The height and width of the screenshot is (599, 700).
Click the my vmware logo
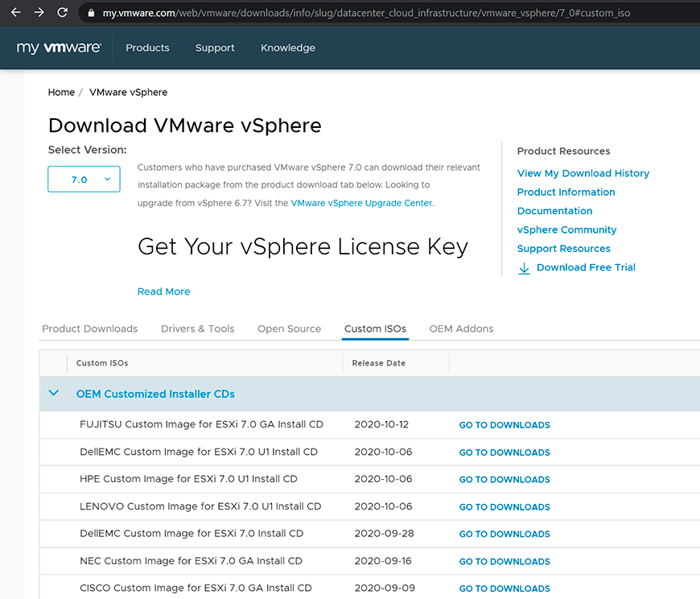[x=58, y=48]
